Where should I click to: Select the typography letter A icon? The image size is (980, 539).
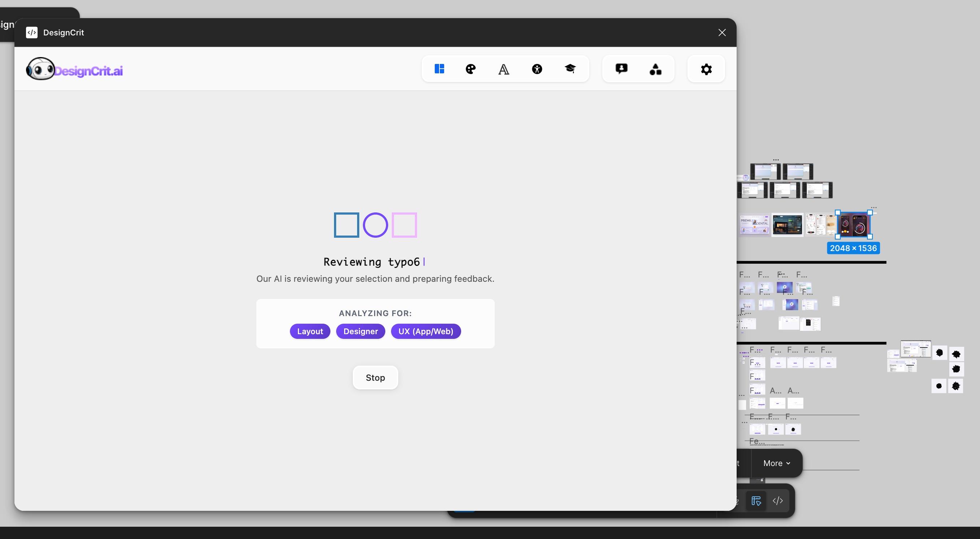tap(504, 69)
